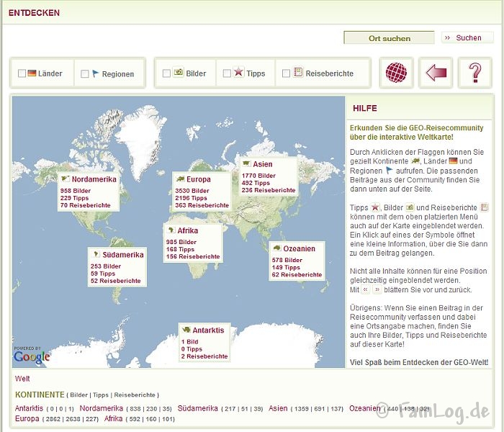Click the German flag icon next to Länder
Viewport: 504px width, 432px height.
(x=32, y=73)
